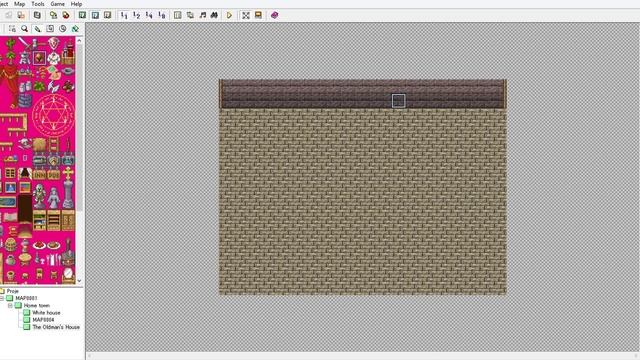Image resolution: width=640 pixels, height=360 pixels.
Task: Click tileset scrollbar down arrow
Action: [x=79, y=281]
